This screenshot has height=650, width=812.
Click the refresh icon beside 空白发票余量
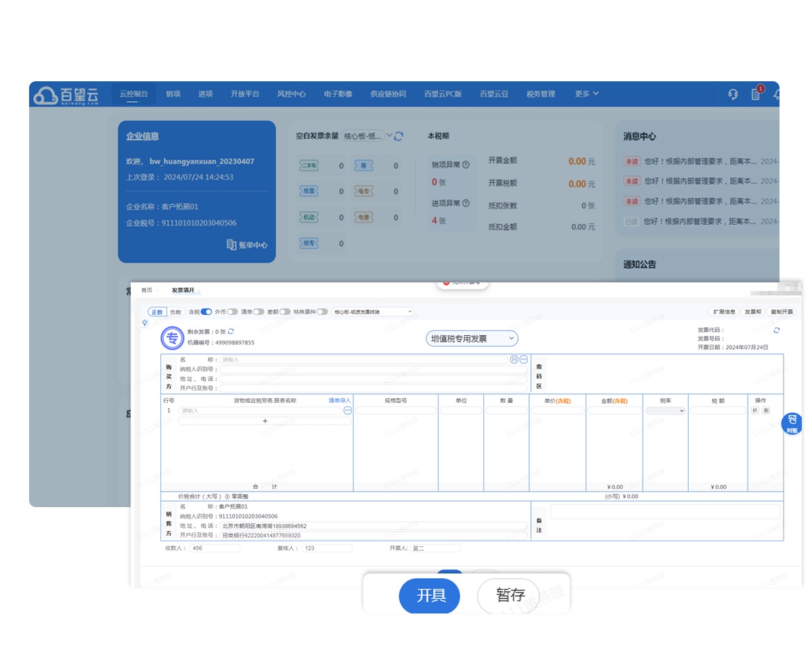399,136
